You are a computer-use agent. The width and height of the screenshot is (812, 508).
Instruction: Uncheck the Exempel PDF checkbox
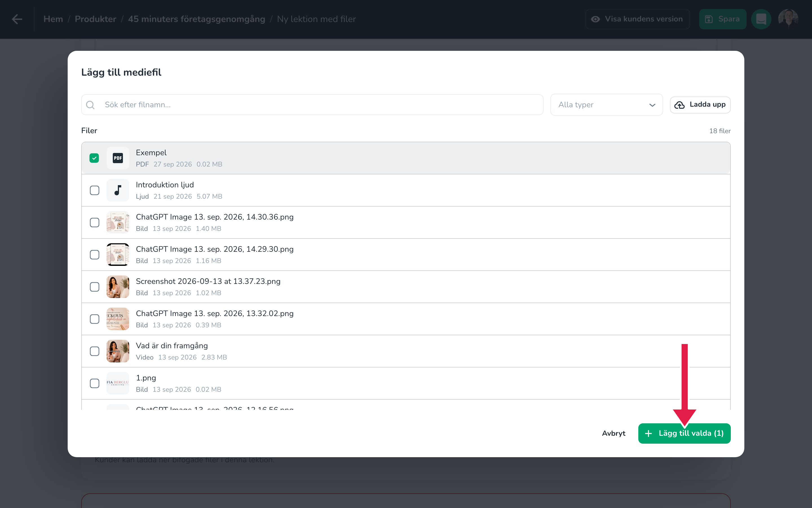[x=94, y=158]
